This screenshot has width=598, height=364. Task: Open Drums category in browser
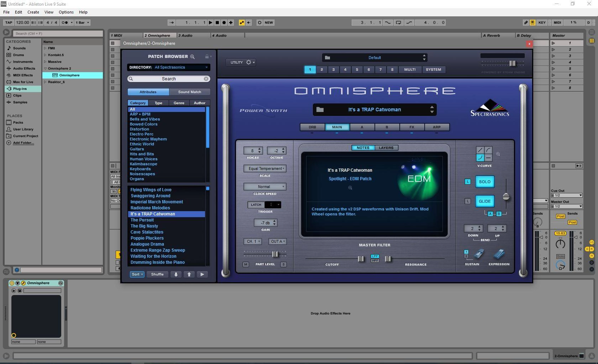(x=19, y=55)
